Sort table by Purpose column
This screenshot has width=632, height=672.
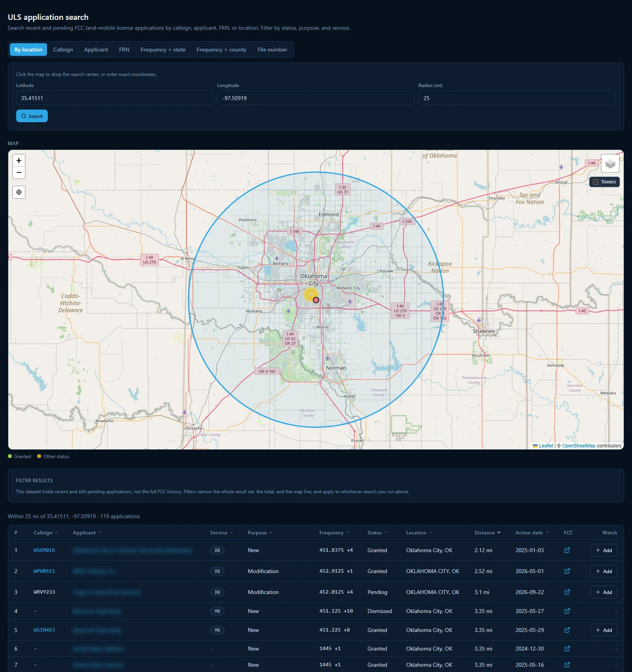[x=260, y=533]
